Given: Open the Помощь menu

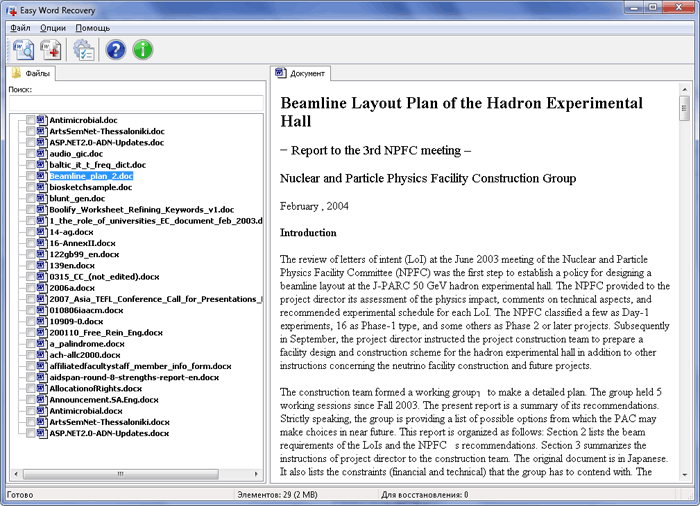Looking at the screenshot, I should click(92, 28).
